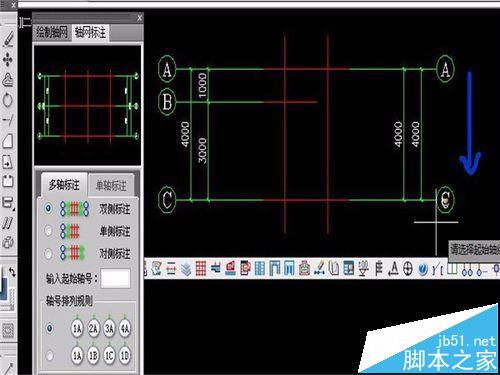Open the 多轴标注 tab
This screenshot has height=375, width=500.
coord(64,185)
